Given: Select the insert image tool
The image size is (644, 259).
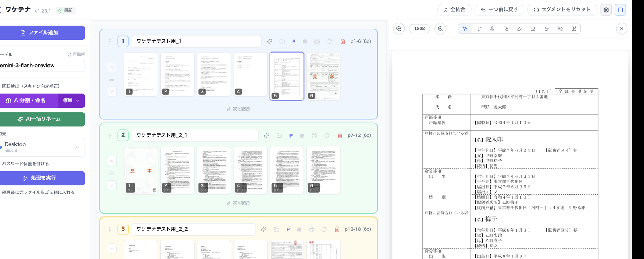Looking at the screenshot, I should [574, 29].
